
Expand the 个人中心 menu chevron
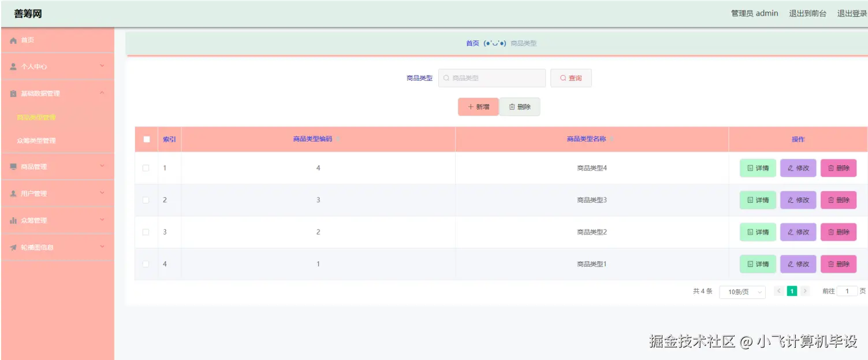pos(102,66)
